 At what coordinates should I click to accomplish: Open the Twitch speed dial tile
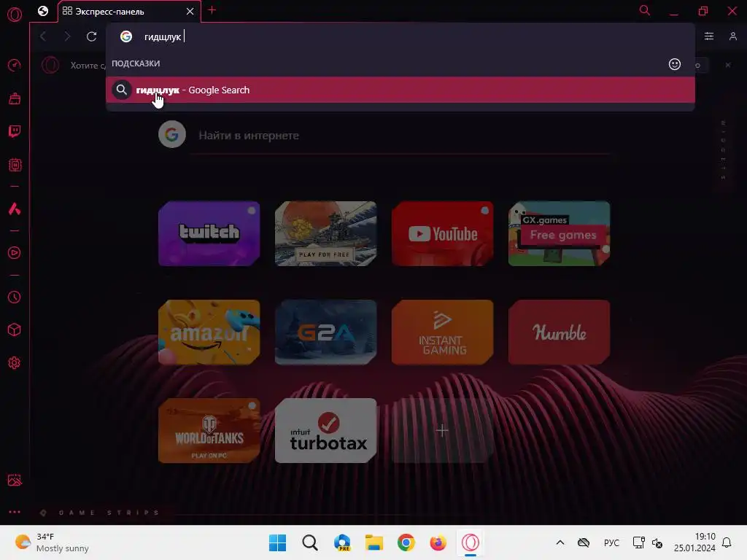click(x=209, y=233)
